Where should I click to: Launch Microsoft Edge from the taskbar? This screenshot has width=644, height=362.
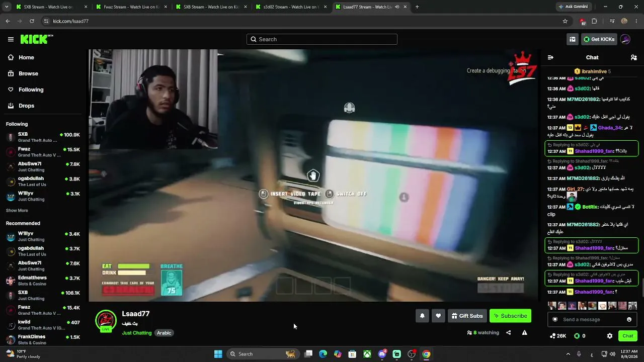click(323, 354)
